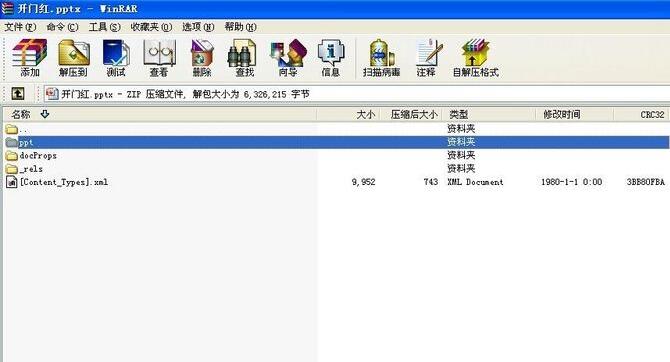Image resolution: width=670 pixels, height=362 pixels.
Task: Click the Delete (删除) toolbar icon
Action: point(202,58)
